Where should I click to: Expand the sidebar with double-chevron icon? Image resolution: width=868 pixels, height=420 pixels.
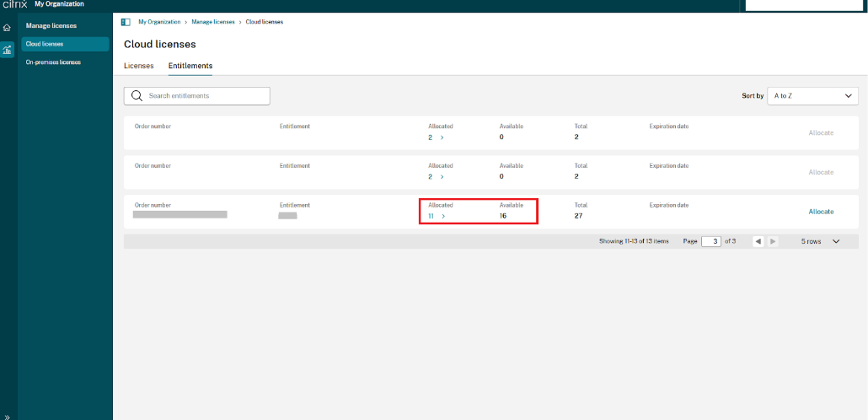(x=8, y=417)
